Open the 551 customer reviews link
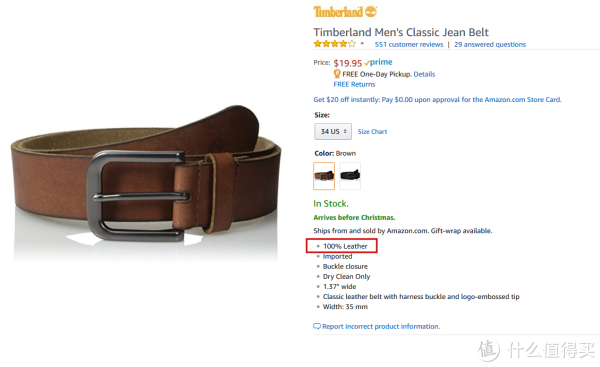The height and width of the screenshot is (367, 600). point(409,44)
